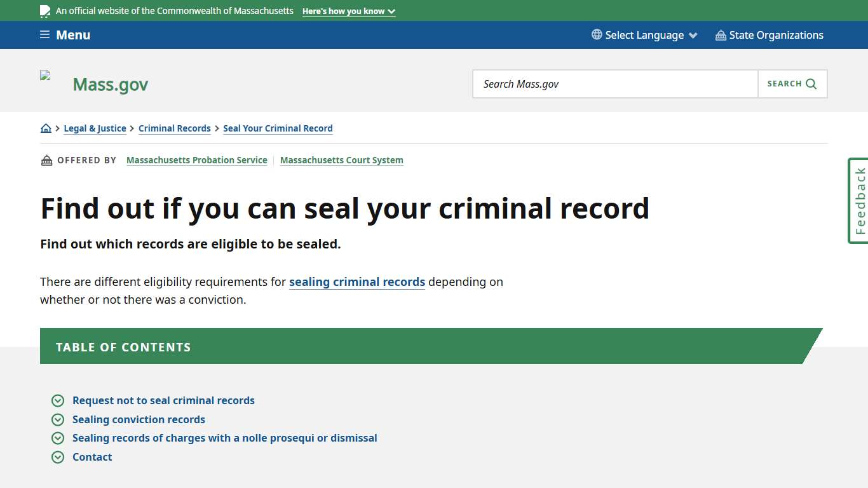Screen dimensions: 868x488
Task: Click the magnifier icon in the search button
Action: (x=810, y=83)
